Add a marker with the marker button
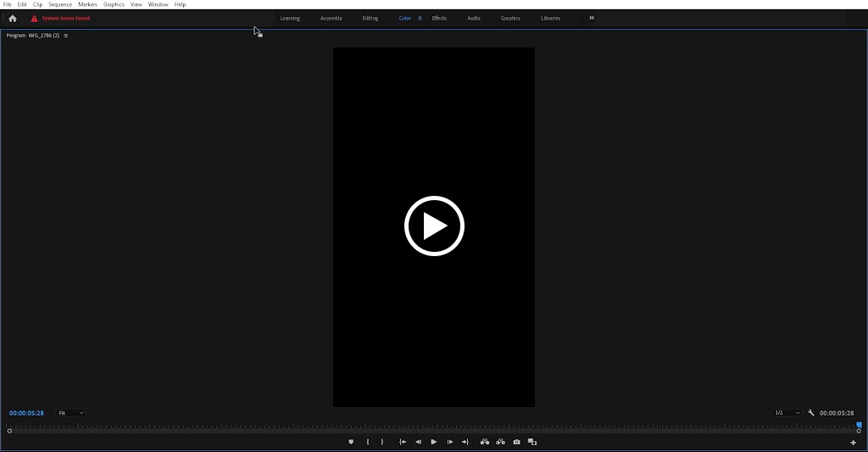 click(351, 442)
